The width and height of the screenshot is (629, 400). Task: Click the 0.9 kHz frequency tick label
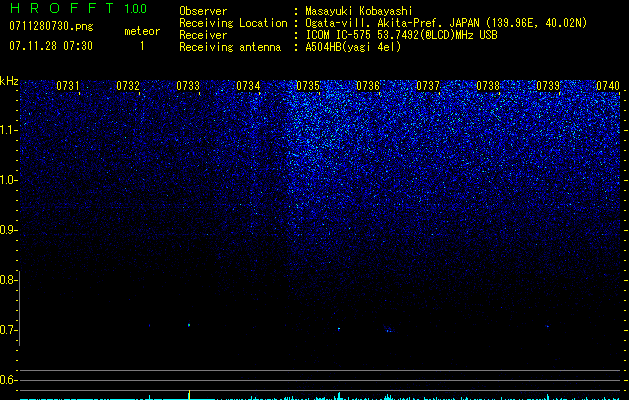tap(7, 230)
